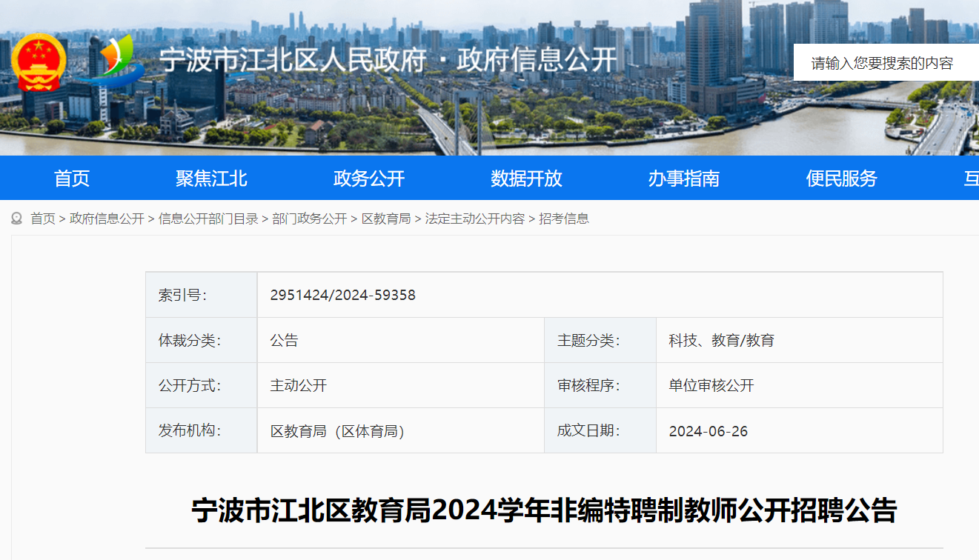
Task: Click the colorful Jiangbei district logo
Action: 113,61
